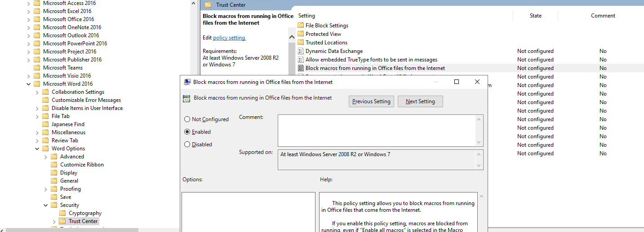Click the Trust Center folder icon in tree
This screenshot has width=644, height=232.
62,221
